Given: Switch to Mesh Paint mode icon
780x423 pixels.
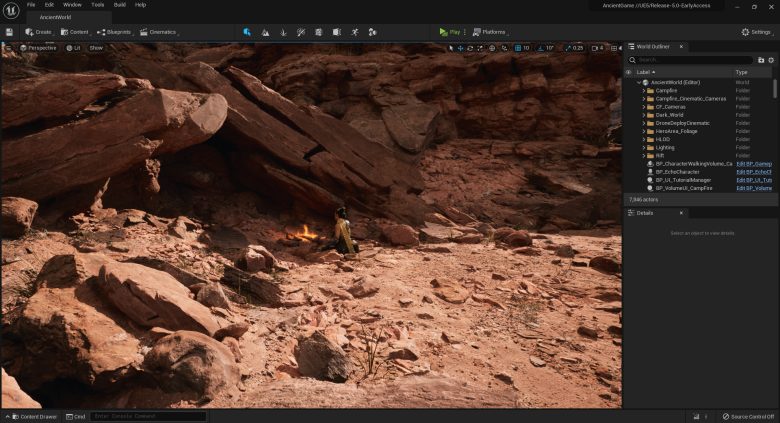Looking at the screenshot, I should click(x=301, y=32).
